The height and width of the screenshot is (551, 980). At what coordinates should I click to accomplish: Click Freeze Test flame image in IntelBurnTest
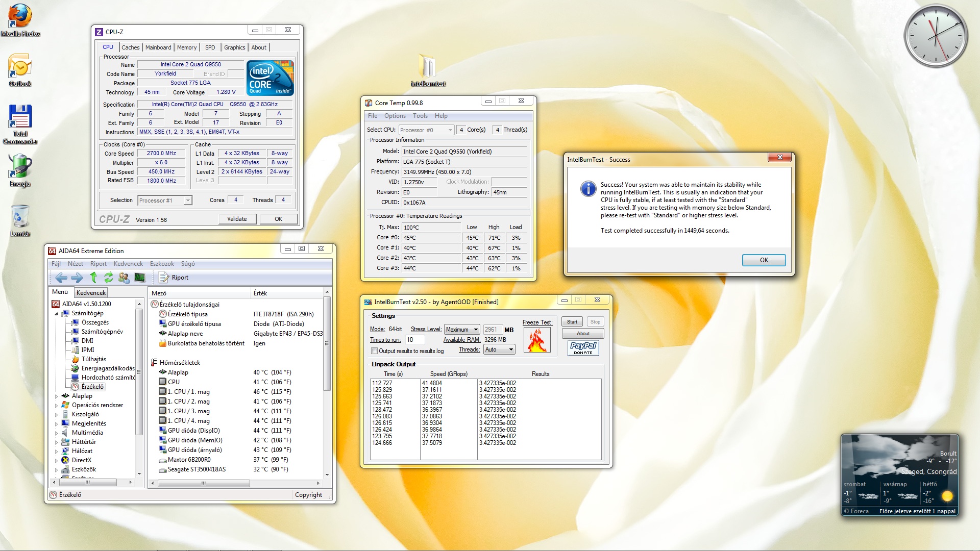click(x=537, y=340)
